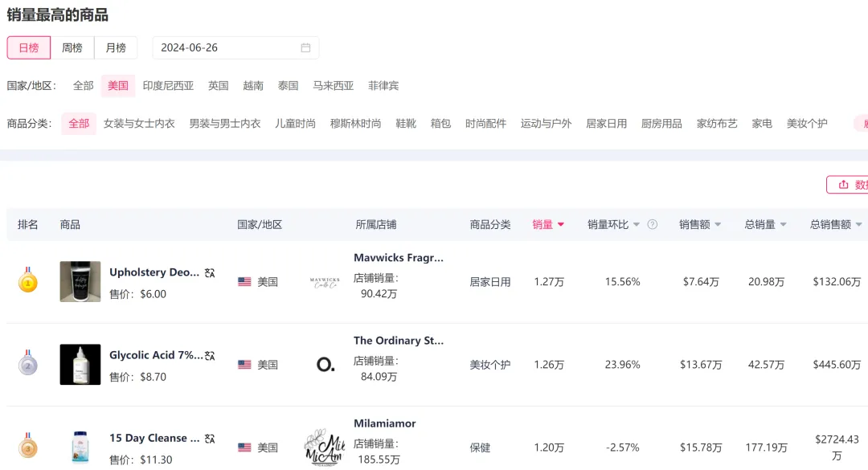Sort the table by 销售额 column

(700, 225)
